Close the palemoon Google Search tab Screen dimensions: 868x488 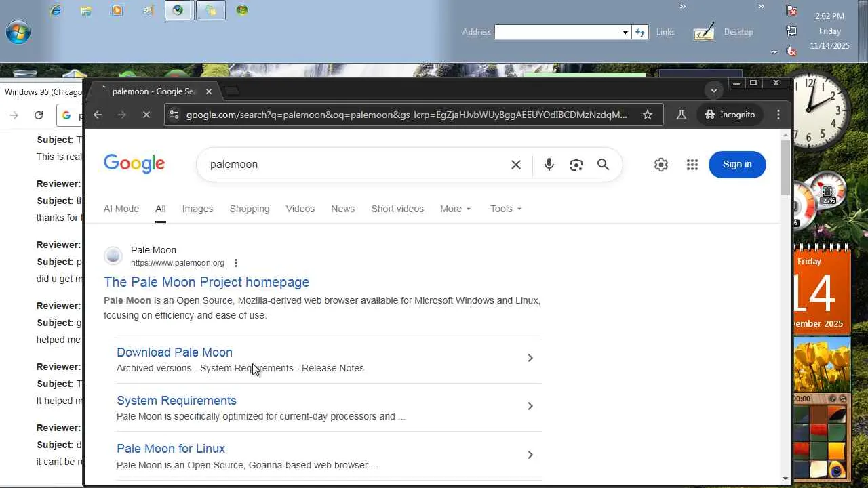(x=209, y=91)
